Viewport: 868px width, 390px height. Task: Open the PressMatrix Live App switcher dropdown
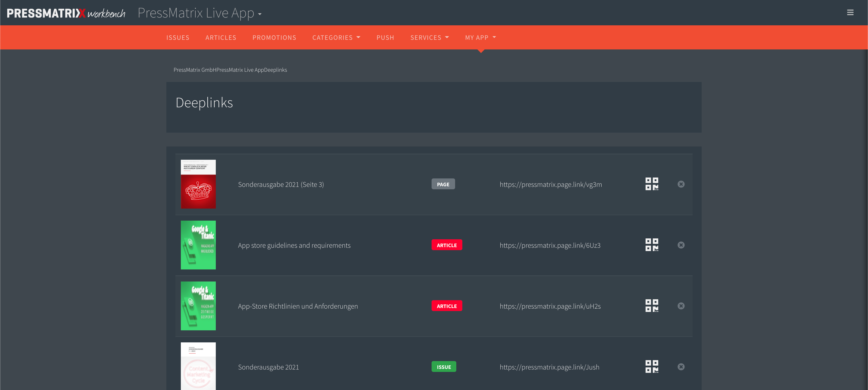(x=200, y=13)
